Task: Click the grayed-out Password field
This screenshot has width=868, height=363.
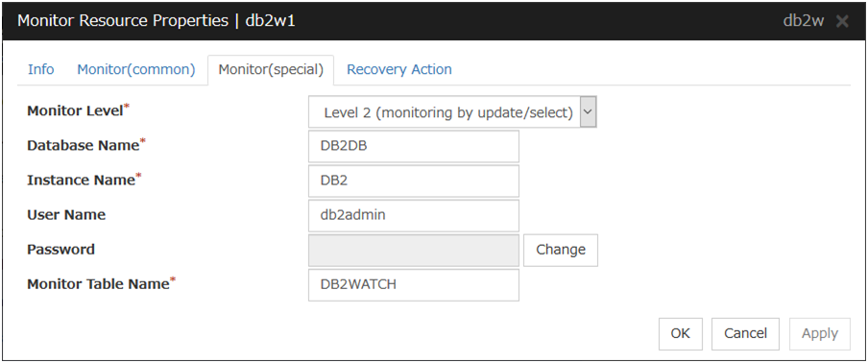Action: (x=414, y=250)
